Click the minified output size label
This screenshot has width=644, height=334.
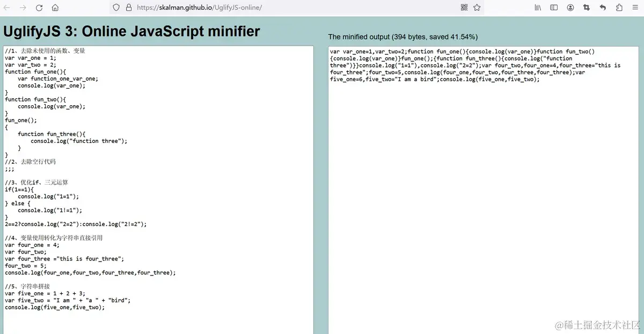pos(402,37)
